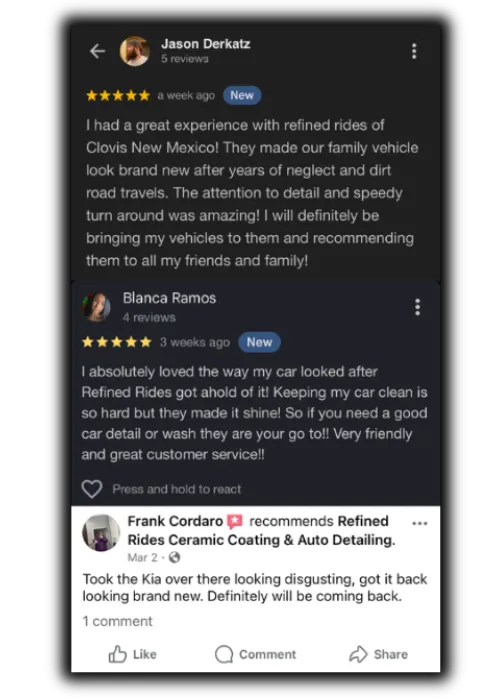Click the New badge on Jason's review
This screenshot has height=700, width=500.
click(x=242, y=95)
